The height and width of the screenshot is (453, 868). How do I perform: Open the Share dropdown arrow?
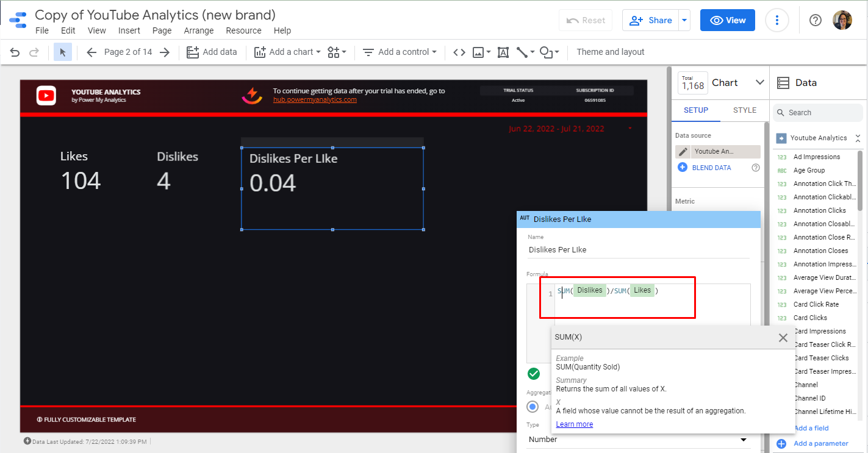(x=685, y=20)
